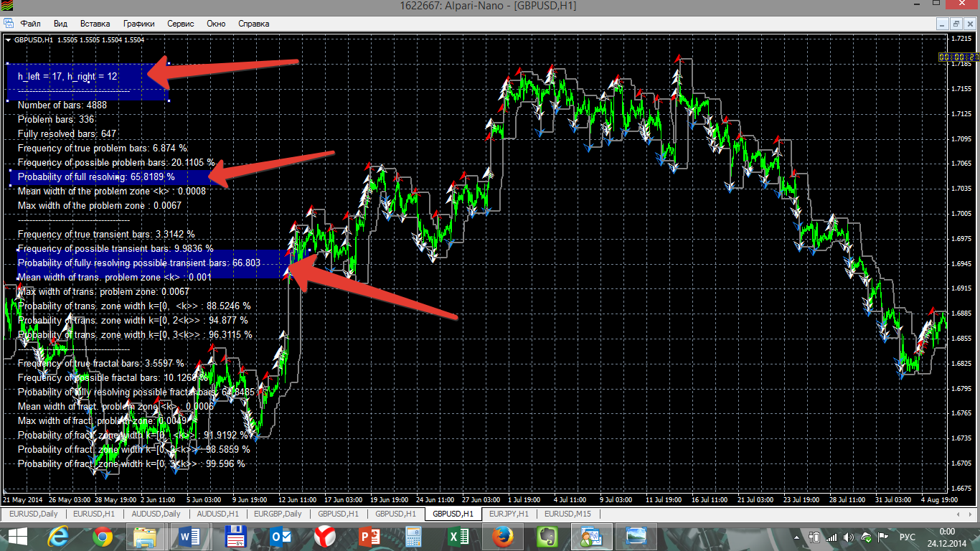Select the yellow timer label on the chart
Image resolution: width=980 pixels, height=551 pixels.
pyautogui.click(x=958, y=57)
